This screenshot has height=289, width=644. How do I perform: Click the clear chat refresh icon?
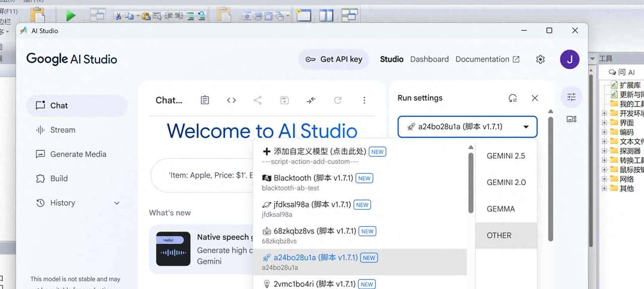338,100
